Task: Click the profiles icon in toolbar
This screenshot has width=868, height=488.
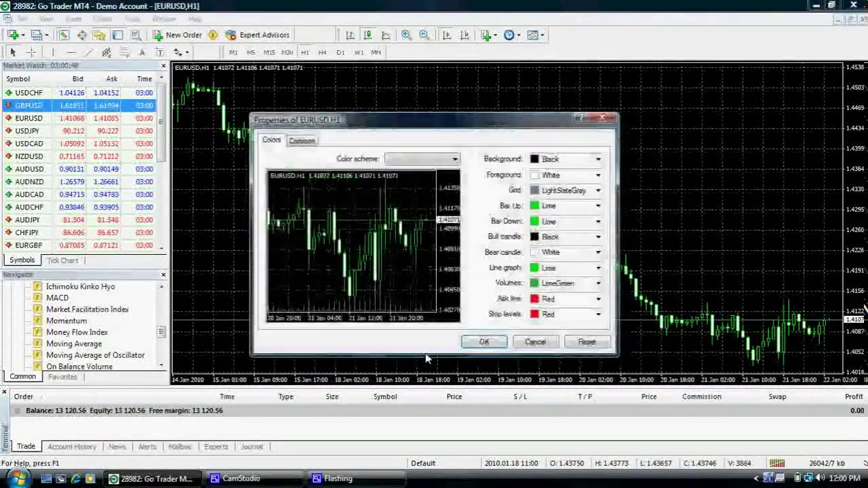Action: (x=38, y=35)
